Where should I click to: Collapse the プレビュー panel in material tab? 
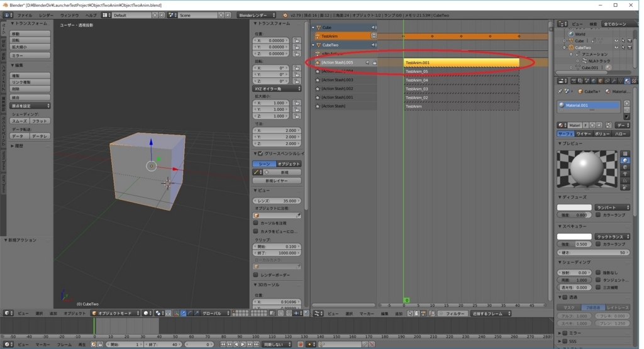coord(560,144)
